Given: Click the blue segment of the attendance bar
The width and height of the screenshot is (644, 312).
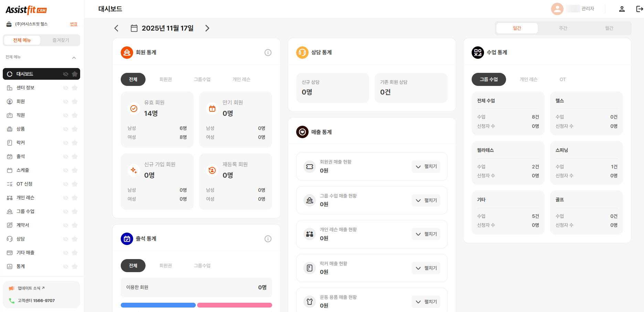Looking at the screenshot, I should (x=158, y=305).
